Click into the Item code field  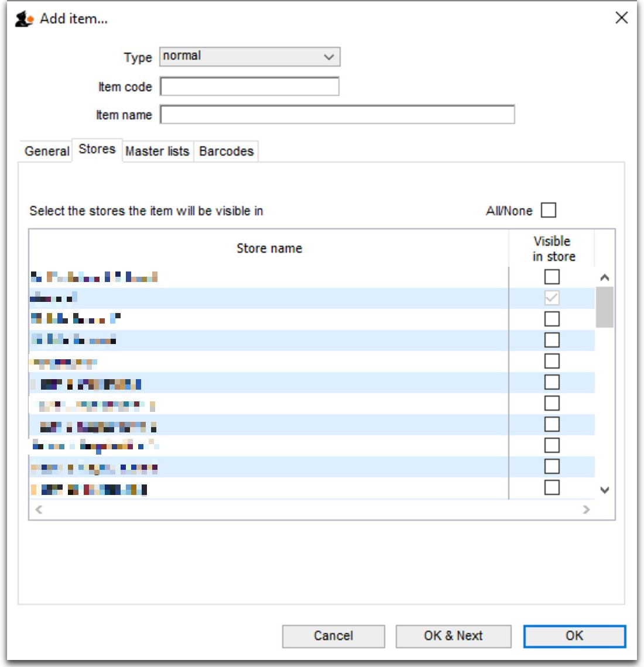pyautogui.click(x=249, y=87)
